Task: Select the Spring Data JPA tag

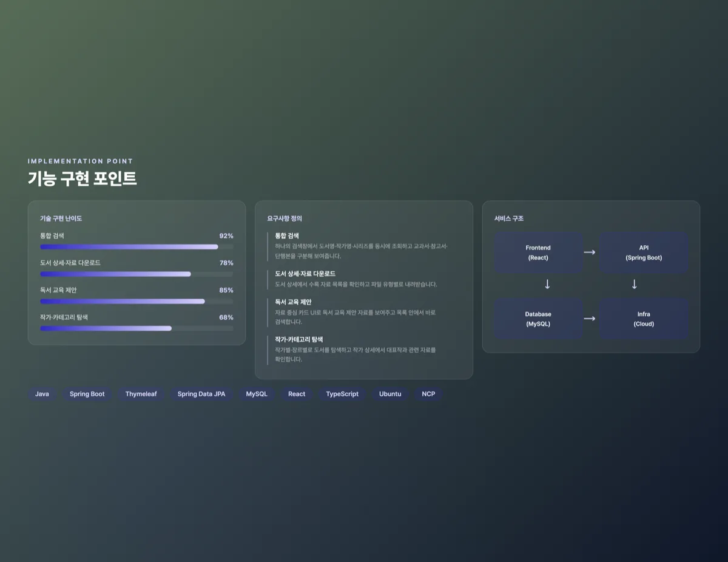Action: (x=201, y=394)
